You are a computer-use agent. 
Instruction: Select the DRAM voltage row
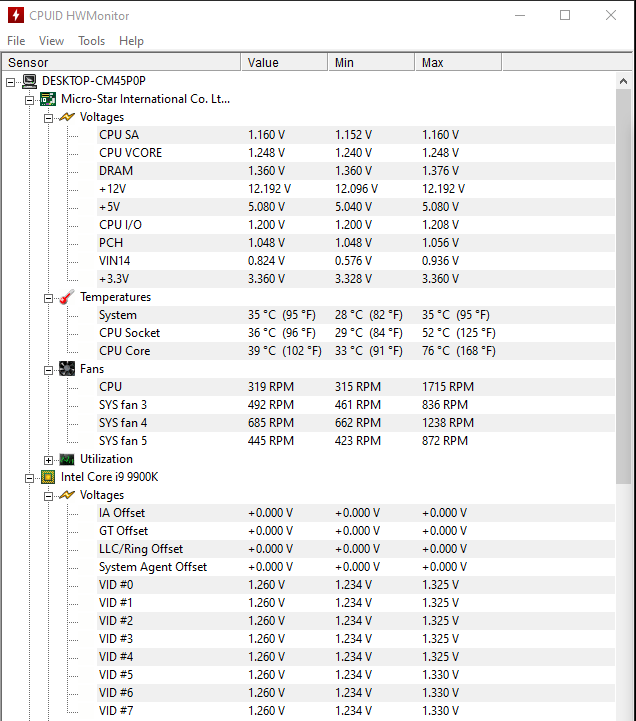pyautogui.click(x=355, y=171)
